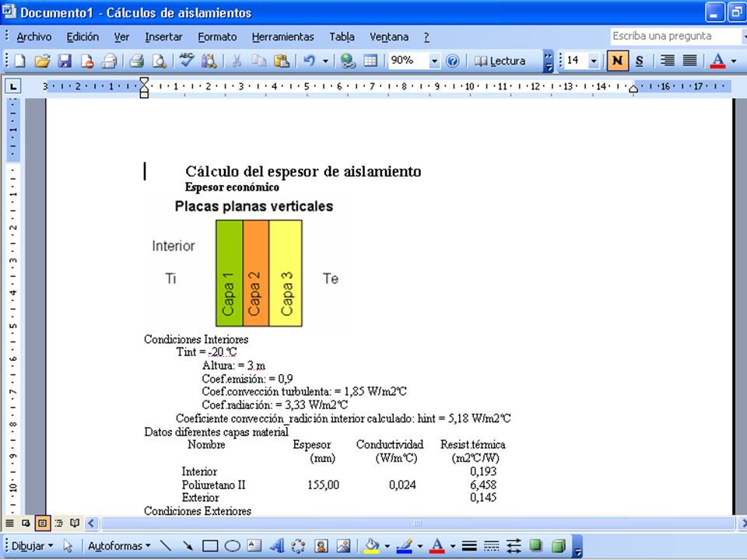Click the 3-D Style green cube icon
This screenshot has width=747, height=560.
(559, 546)
